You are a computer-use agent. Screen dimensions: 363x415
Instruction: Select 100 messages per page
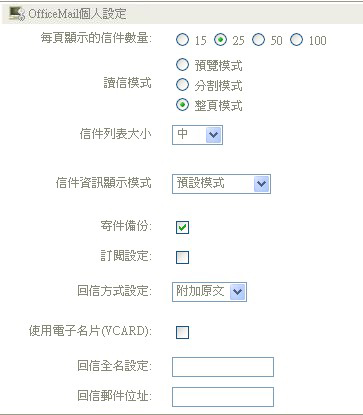(x=296, y=40)
